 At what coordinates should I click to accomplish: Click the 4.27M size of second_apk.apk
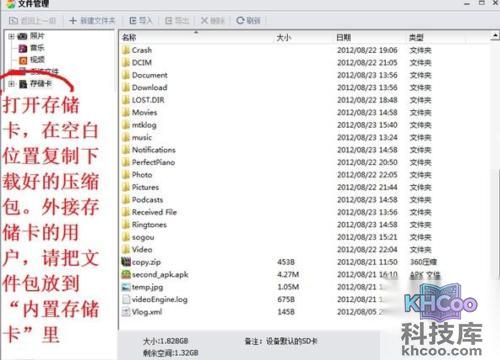tap(288, 274)
